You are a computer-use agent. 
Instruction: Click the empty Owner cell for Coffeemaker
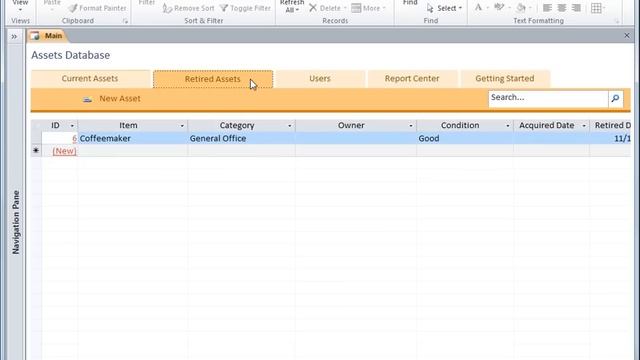(356, 138)
